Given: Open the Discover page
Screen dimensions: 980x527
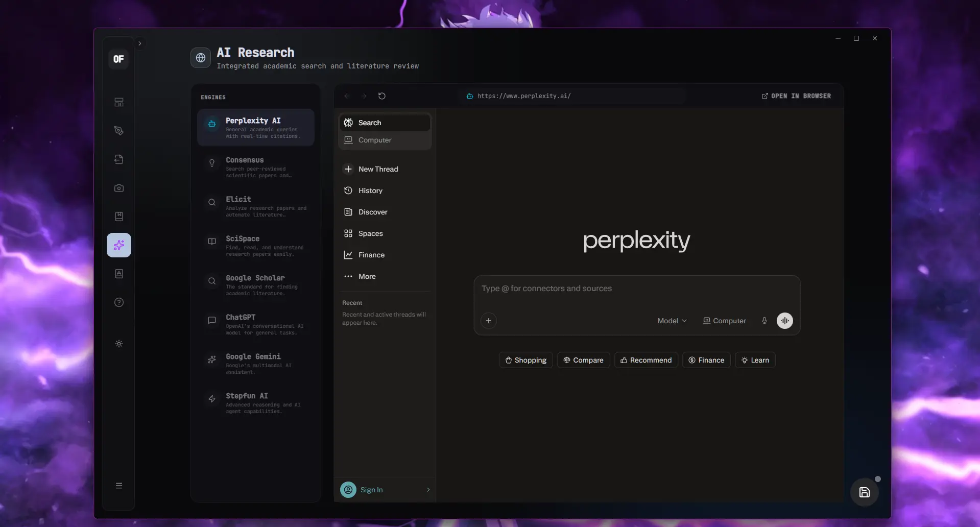Looking at the screenshot, I should 385,212.
